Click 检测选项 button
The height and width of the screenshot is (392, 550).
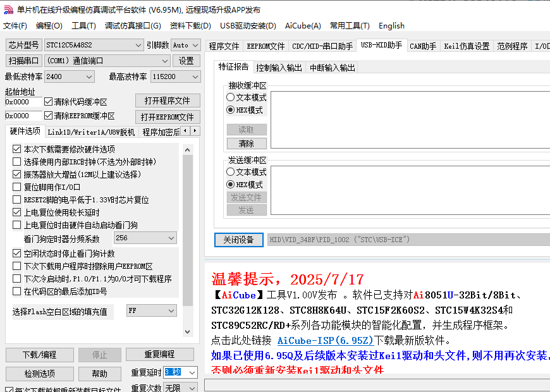pyautogui.click(x=40, y=374)
